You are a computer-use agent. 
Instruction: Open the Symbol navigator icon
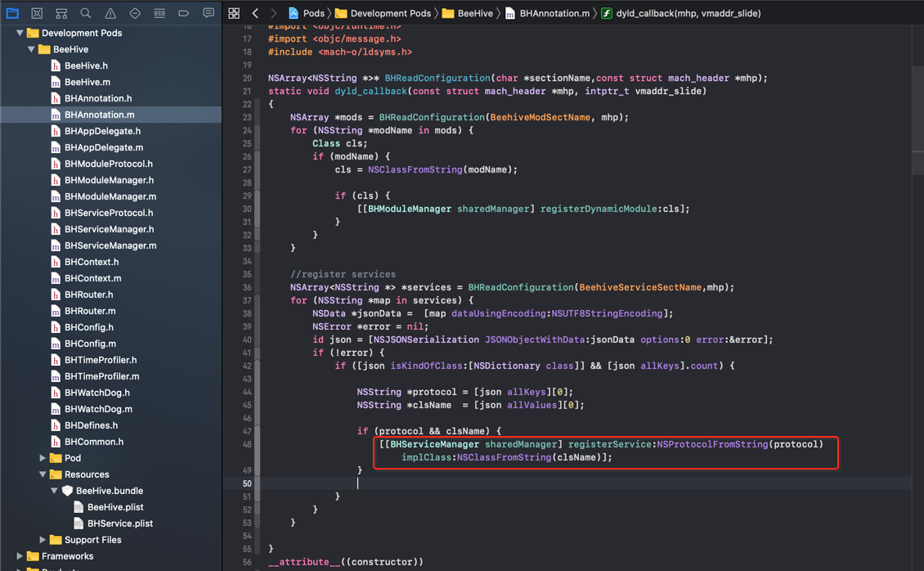tap(61, 13)
